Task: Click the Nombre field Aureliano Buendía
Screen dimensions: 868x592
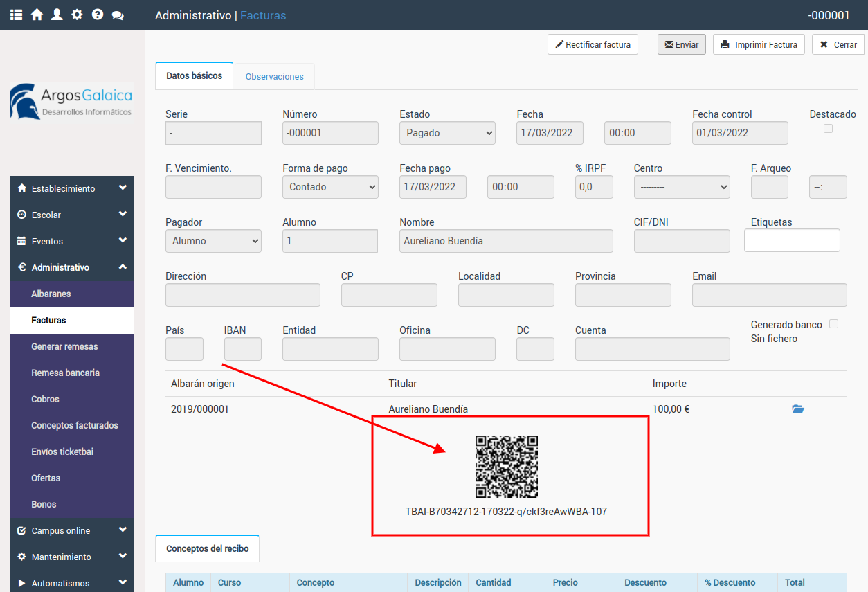Action: (x=506, y=241)
